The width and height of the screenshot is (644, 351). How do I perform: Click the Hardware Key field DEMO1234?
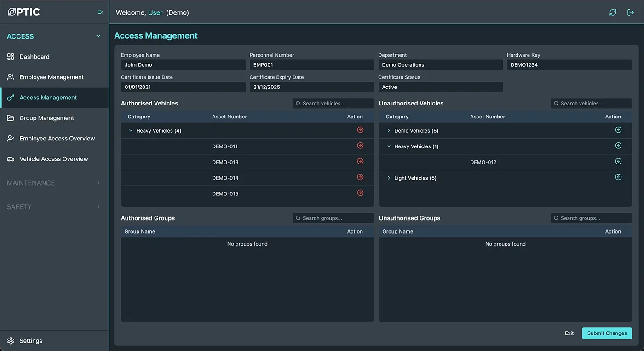[569, 65]
